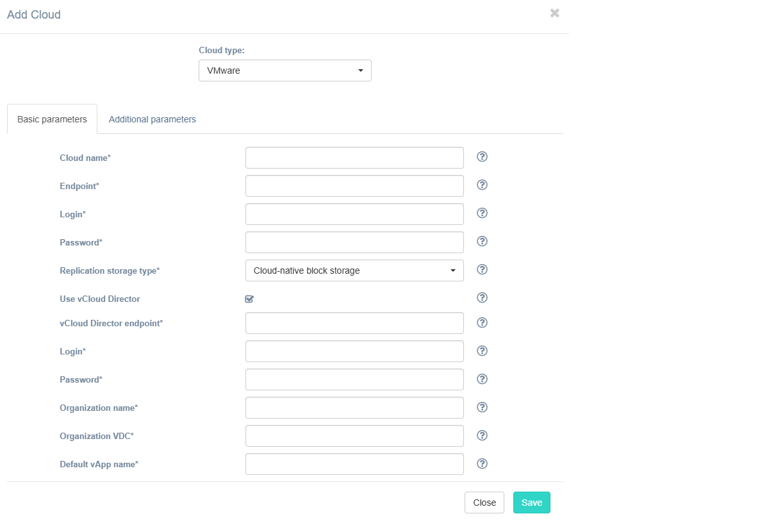Focus the Cloud name input field
The image size is (769, 532).
click(x=354, y=158)
